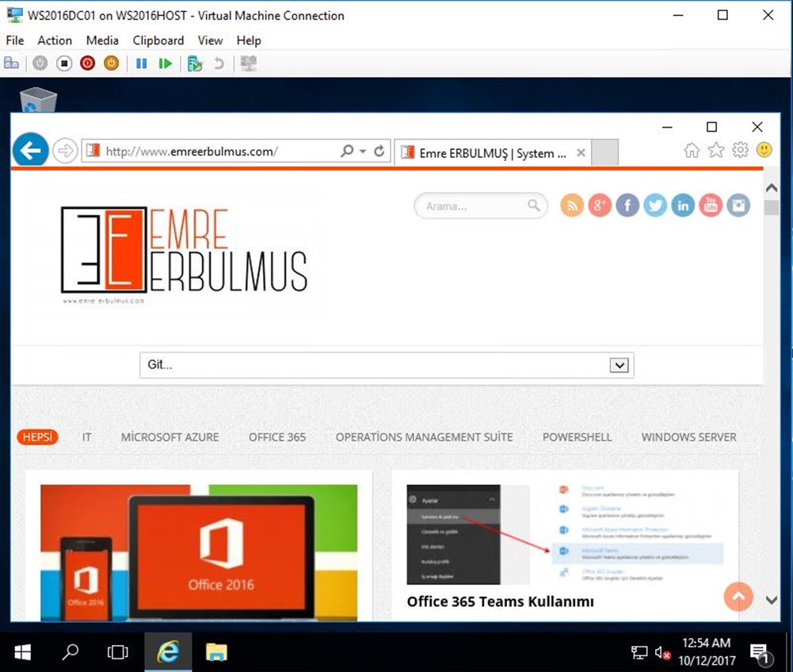Image resolution: width=793 pixels, height=672 pixels.
Task: Open File Explorer from taskbar
Action: coord(216,652)
